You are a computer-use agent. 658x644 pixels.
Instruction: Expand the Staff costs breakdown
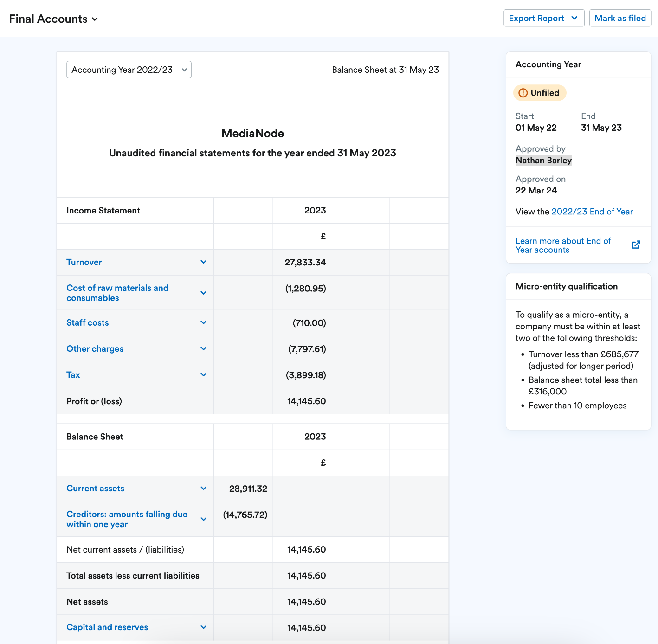pyautogui.click(x=203, y=322)
